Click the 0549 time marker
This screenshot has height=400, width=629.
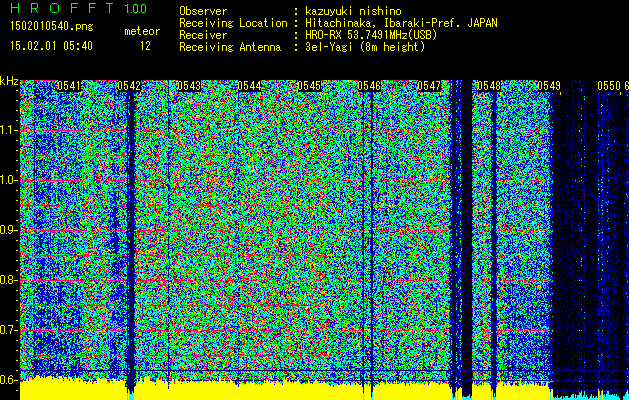coord(549,87)
